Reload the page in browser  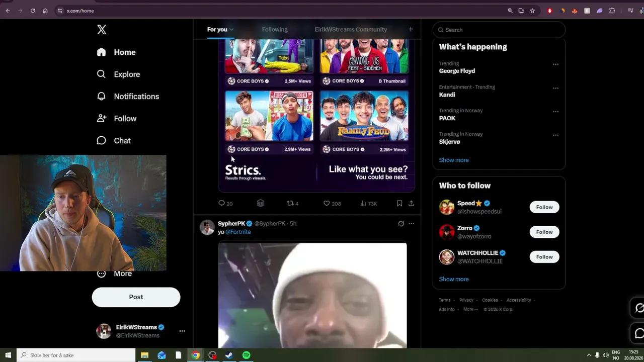pos(33,11)
